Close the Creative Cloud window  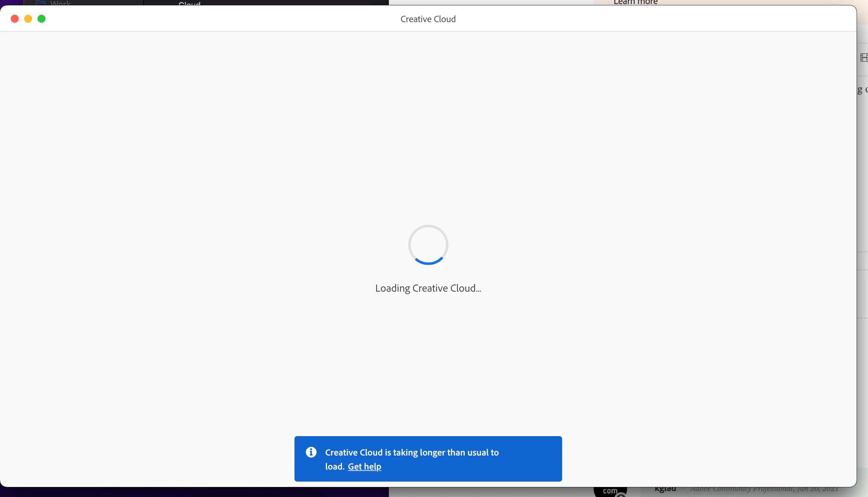(x=15, y=19)
